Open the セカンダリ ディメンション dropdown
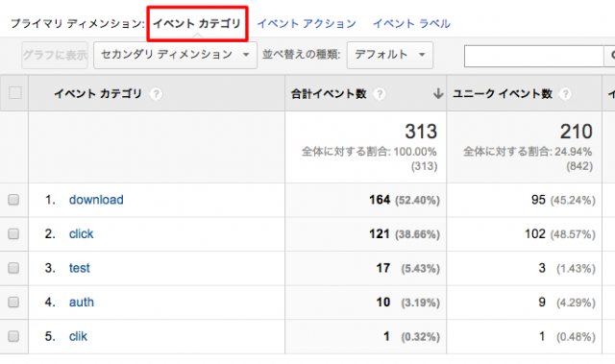 (175, 55)
